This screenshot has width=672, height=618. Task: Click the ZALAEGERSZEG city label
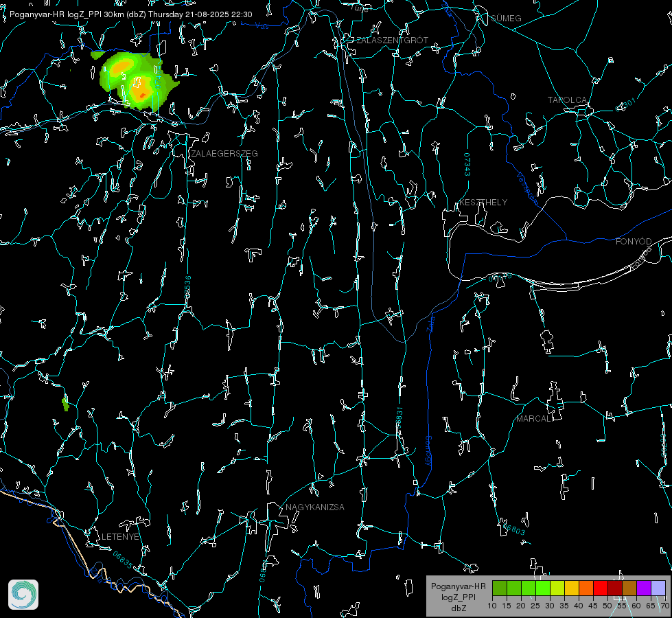pyautogui.click(x=224, y=154)
